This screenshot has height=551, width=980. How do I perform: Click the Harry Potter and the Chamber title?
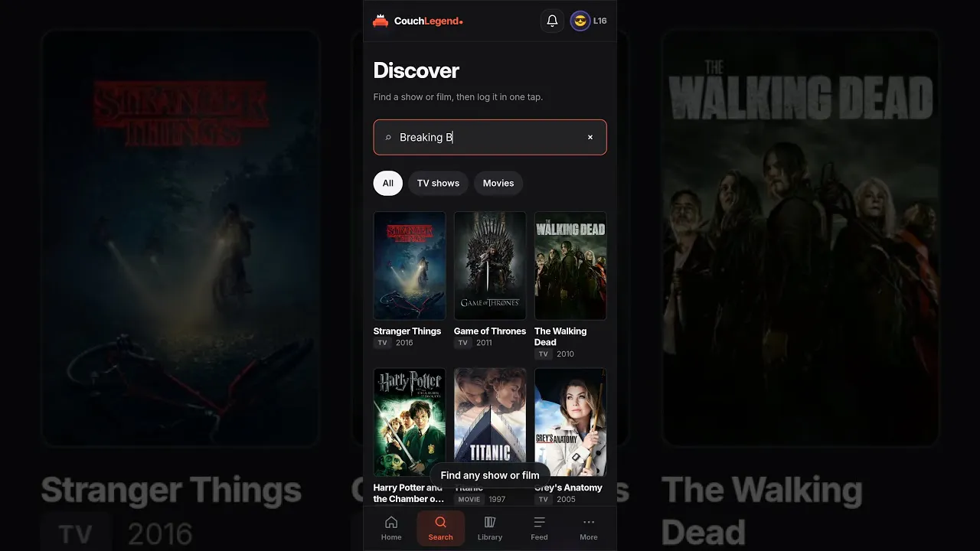[x=409, y=493]
